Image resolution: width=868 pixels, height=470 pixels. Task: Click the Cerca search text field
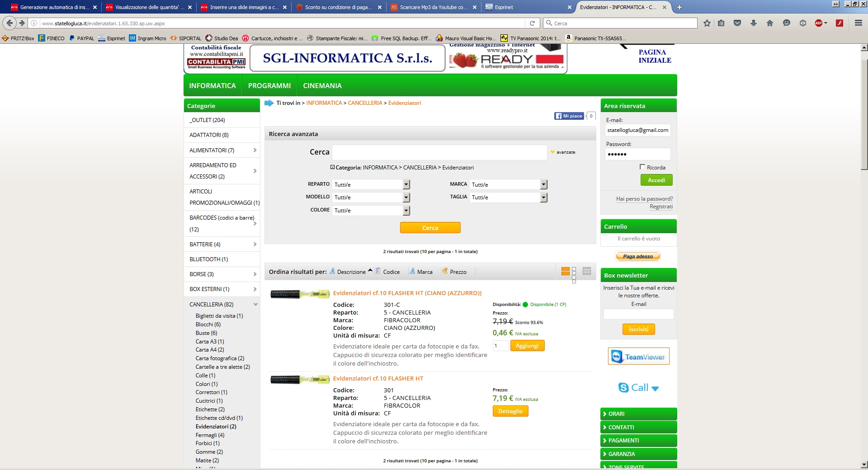439,152
